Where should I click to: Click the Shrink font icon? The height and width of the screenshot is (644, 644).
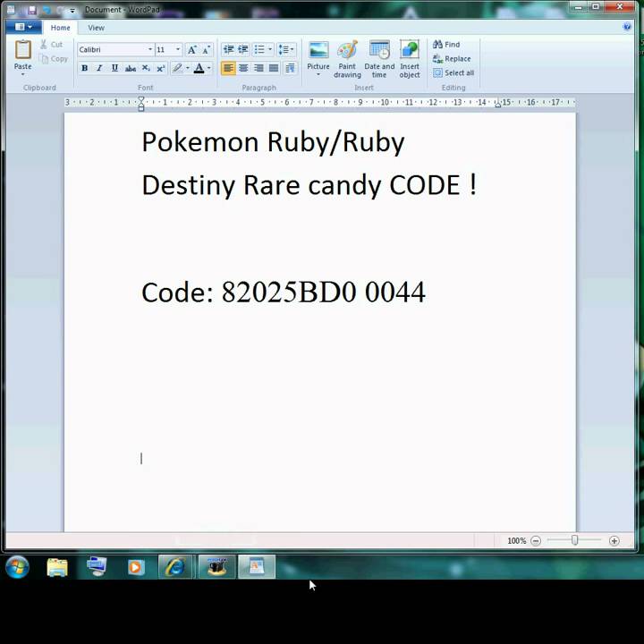[x=207, y=50]
